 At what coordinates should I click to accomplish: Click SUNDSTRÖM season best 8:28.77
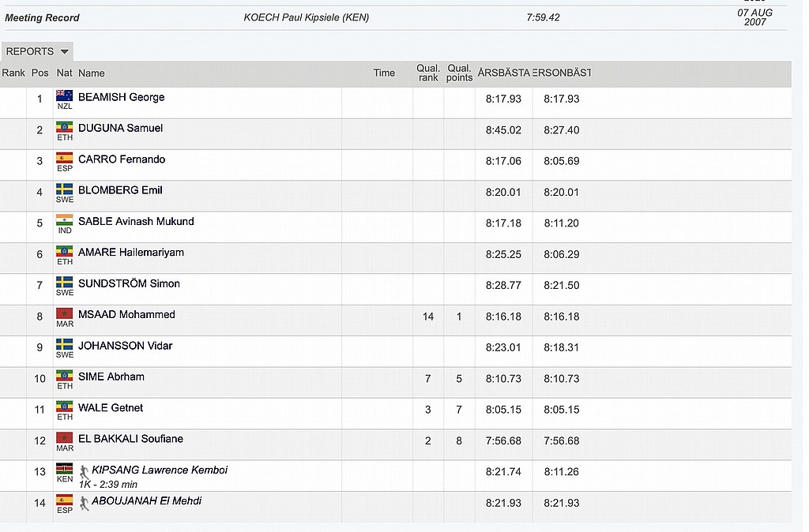pyautogui.click(x=503, y=286)
